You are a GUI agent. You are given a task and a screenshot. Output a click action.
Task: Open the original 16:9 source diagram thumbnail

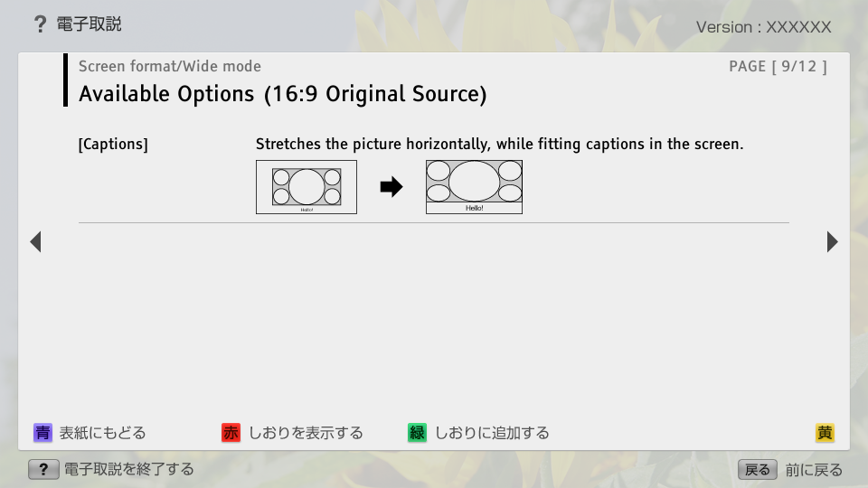click(307, 187)
